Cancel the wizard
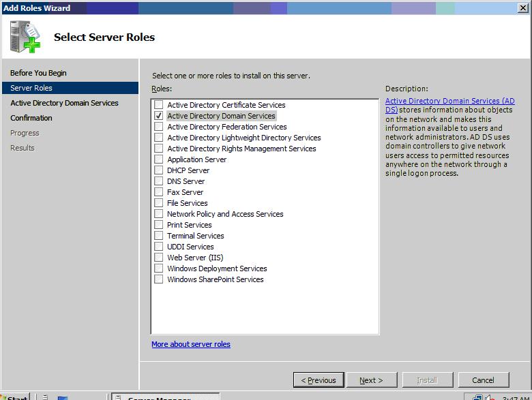The image size is (532, 400). [483, 380]
